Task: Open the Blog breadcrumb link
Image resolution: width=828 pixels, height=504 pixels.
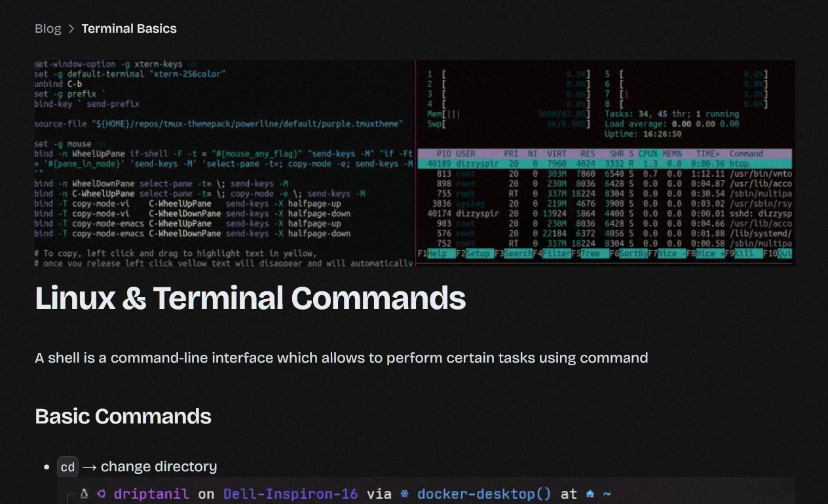Action: [48, 28]
